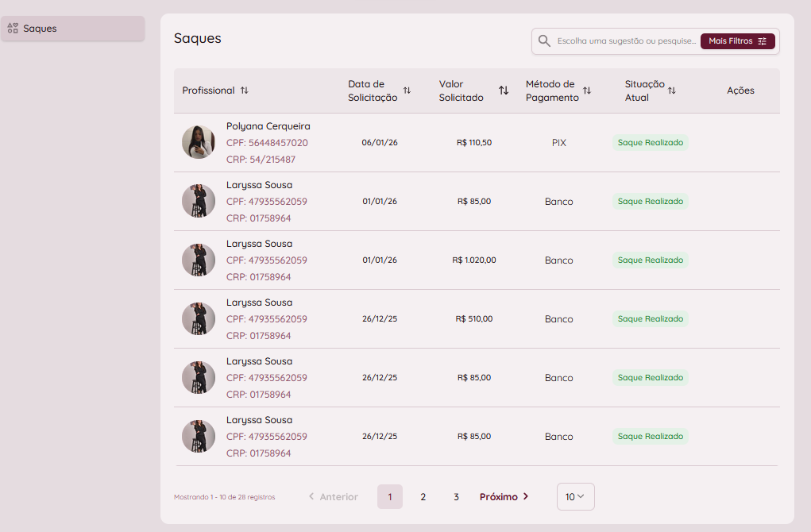
Task: Click the Saques sidebar icon
Action: (12, 29)
